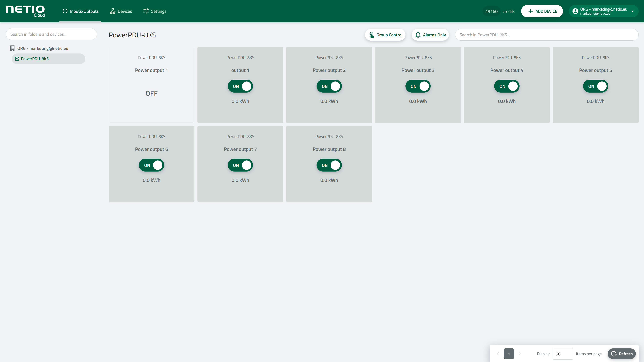The height and width of the screenshot is (362, 644).
Task: Go to the previous page arrow
Action: point(498,354)
